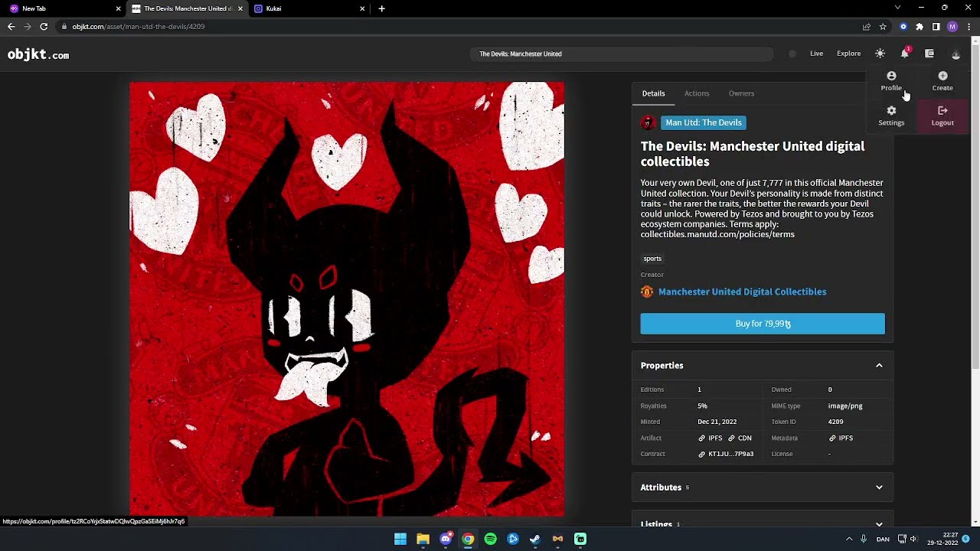
Task: Open the artifact CDN link
Action: coord(740,438)
